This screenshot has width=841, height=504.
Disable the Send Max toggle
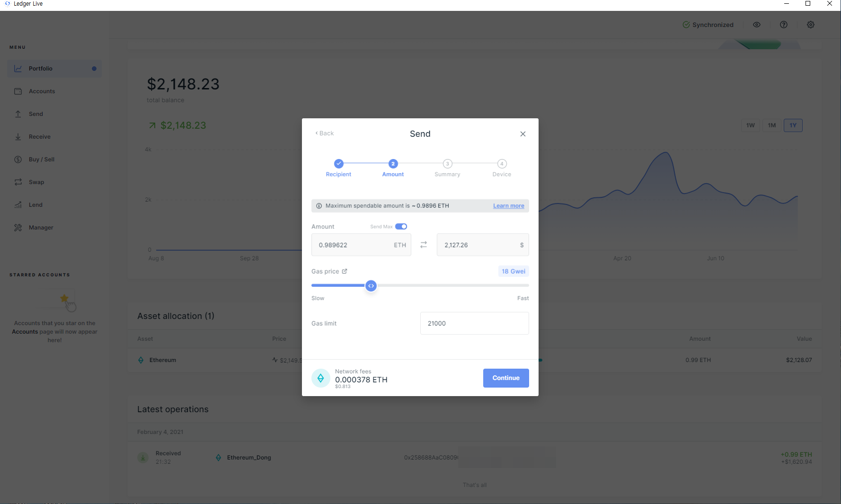pos(401,227)
